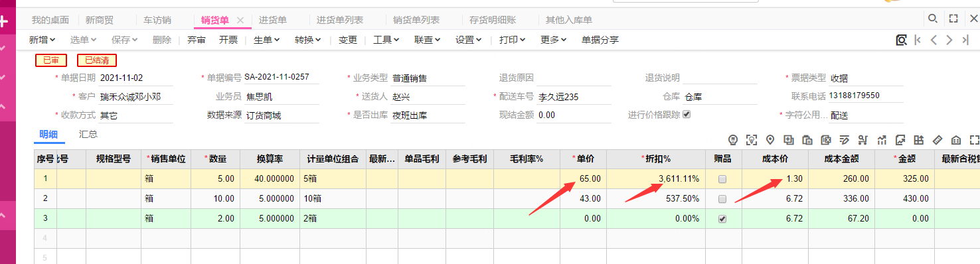Image resolution: width=980 pixels, height=264 pixels.
Task: Click the shopping cart icon
Action: (863, 140)
